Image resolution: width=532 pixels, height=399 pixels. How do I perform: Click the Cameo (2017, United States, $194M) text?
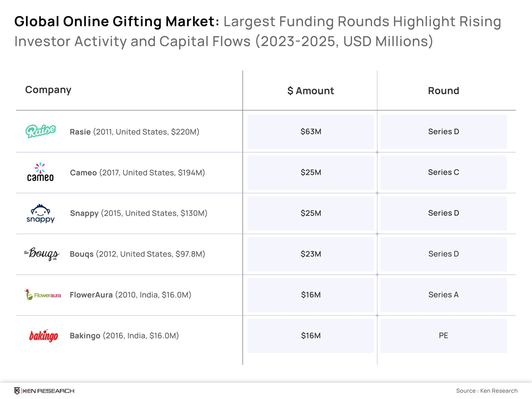(x=137, y=172)
